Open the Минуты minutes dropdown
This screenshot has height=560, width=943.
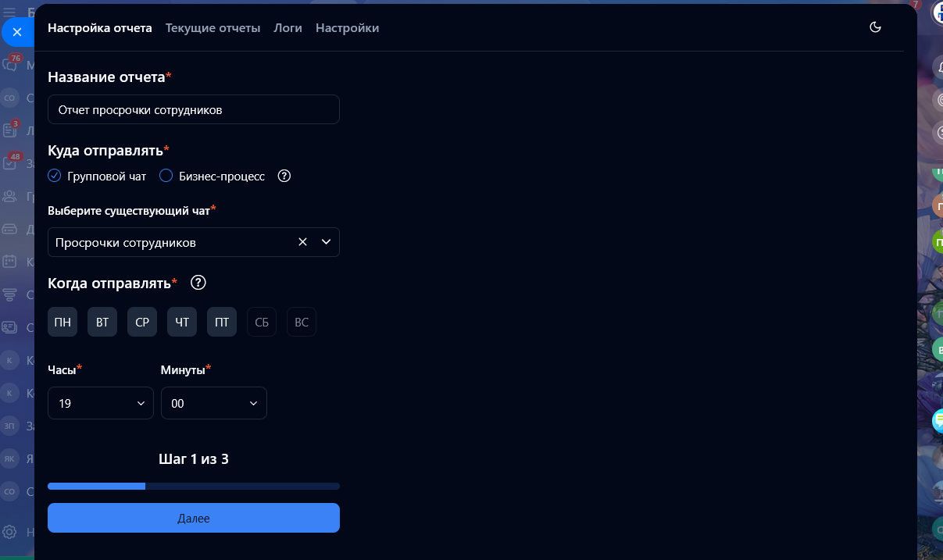click(x=214, y=403)
